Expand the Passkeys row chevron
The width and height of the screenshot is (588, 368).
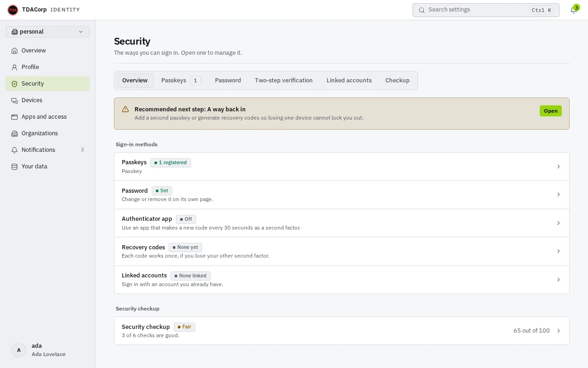point(559,167)
